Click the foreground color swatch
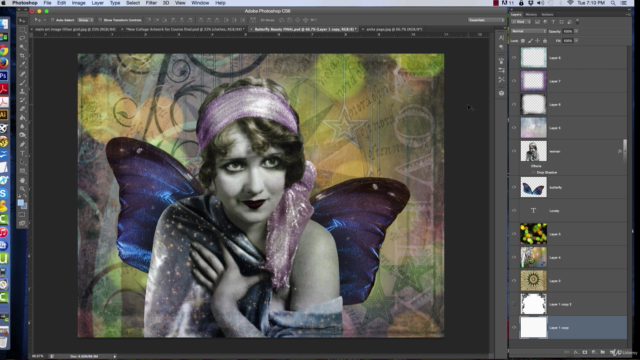 pos(20,202)
